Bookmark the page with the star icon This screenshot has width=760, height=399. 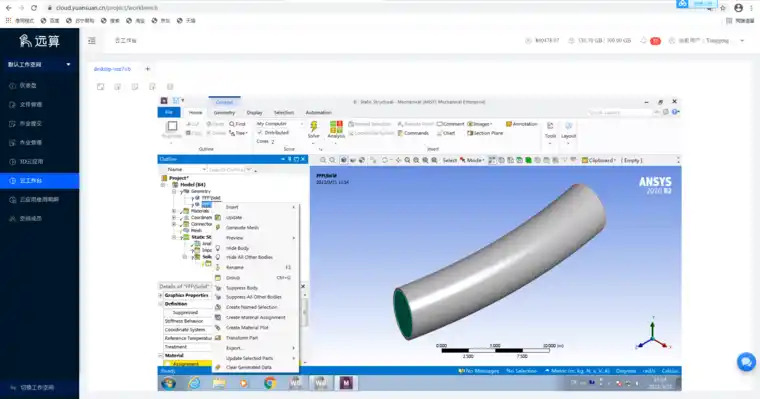pyautogui.click(x=723, y=8)
